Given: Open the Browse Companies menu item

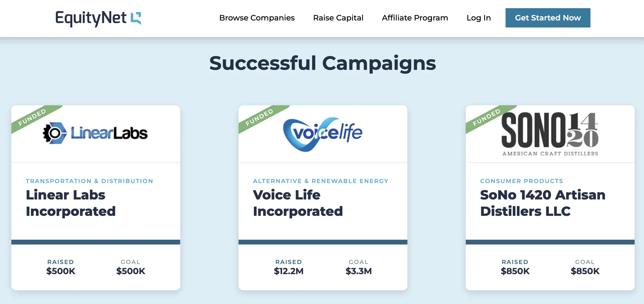Looking at the screenshot, I should pyautogui.click(x=257, y=18).
